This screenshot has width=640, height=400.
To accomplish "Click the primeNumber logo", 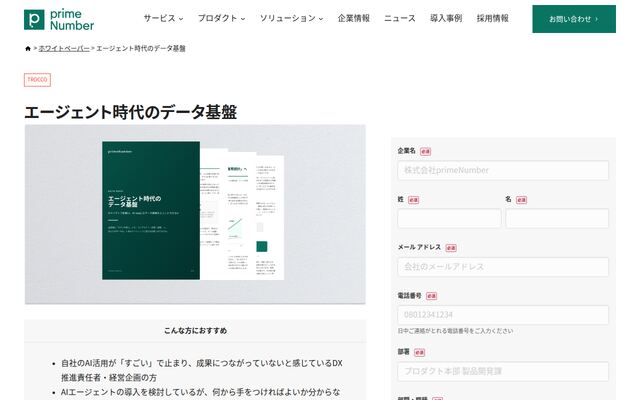I will tap(59, 20).
